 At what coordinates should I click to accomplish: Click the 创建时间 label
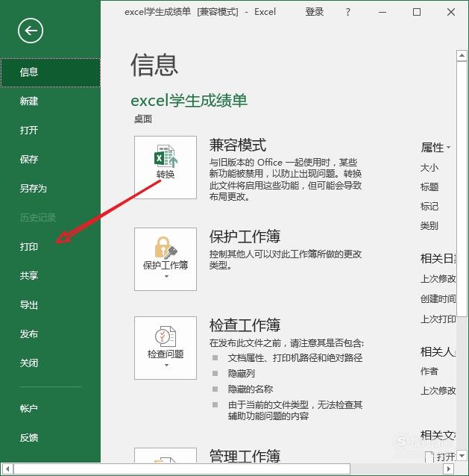[x=438, y=299]
